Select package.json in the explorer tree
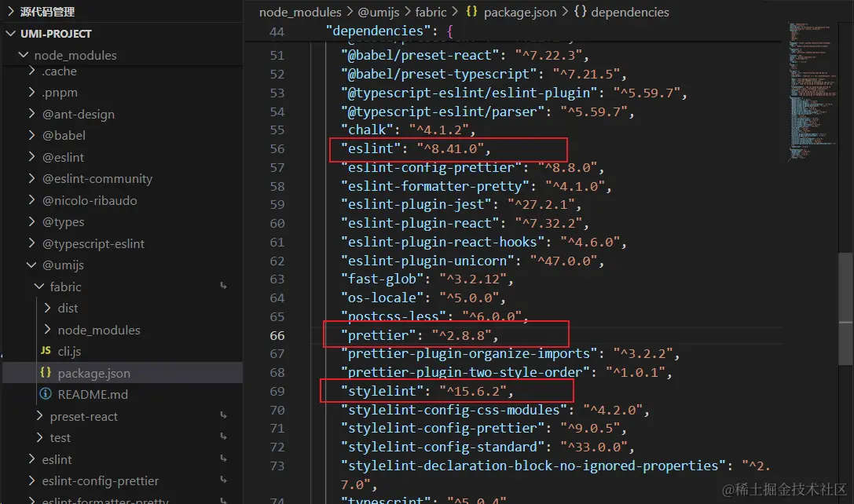 [93, 374]
